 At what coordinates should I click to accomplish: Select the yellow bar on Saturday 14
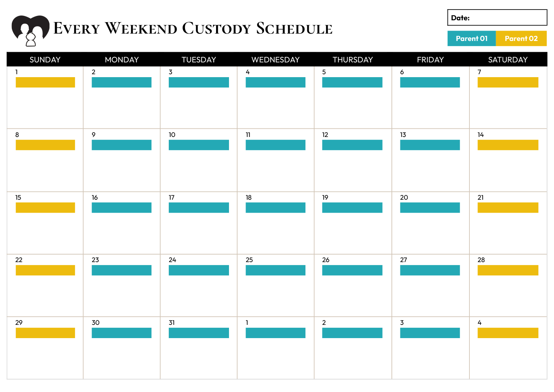(508, 145)
